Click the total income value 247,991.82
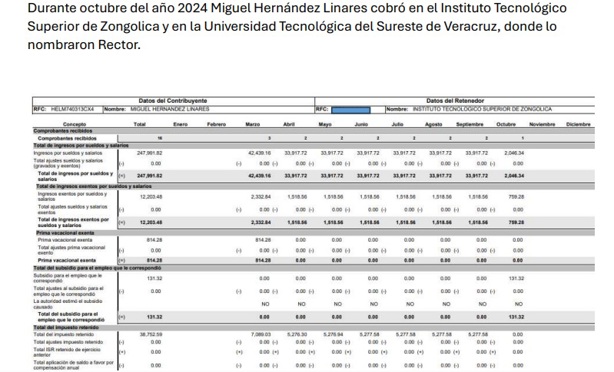This screenshot has height=372, width=614. tap(149, 153)
